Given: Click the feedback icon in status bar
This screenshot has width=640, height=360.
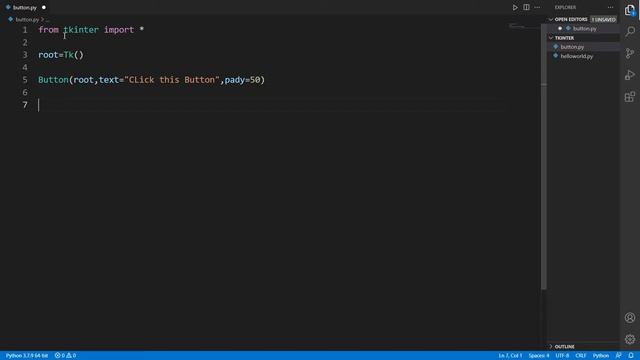Looking at the screenshot, I should (618, 356).
